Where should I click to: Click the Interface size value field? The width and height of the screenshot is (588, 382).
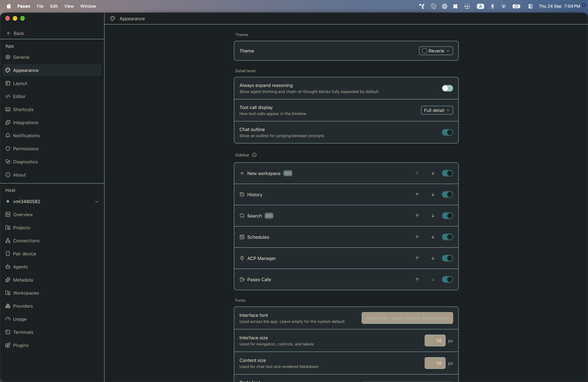click(x=435, y=340)
